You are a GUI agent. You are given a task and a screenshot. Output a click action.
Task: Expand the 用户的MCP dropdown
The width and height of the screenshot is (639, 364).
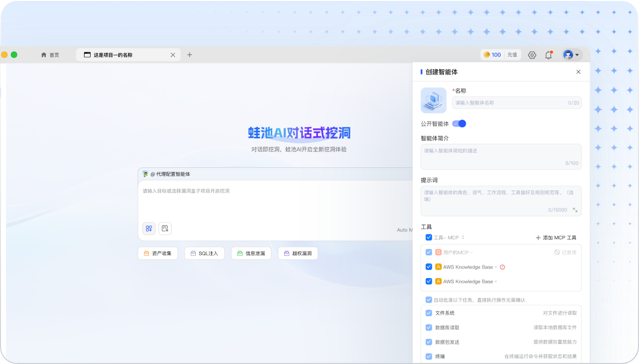(x=471, y=252)
